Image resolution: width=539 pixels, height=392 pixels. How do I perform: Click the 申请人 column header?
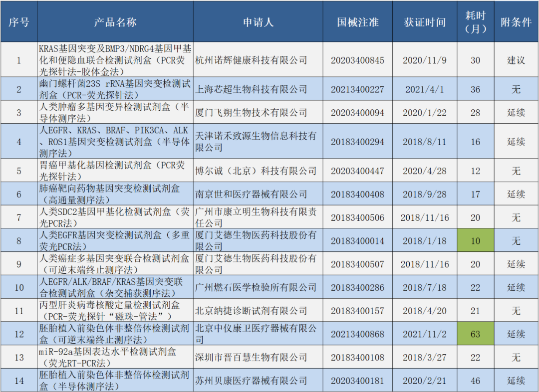[258, 22]
